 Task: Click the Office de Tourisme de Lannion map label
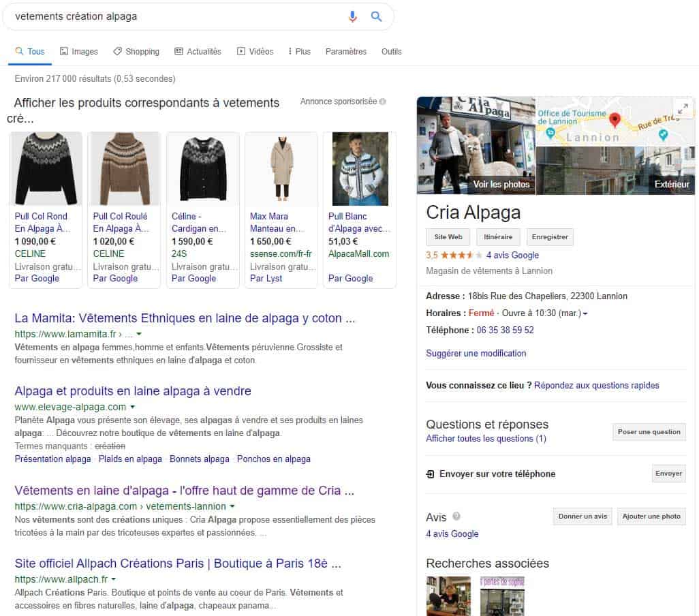coord(572,117)
